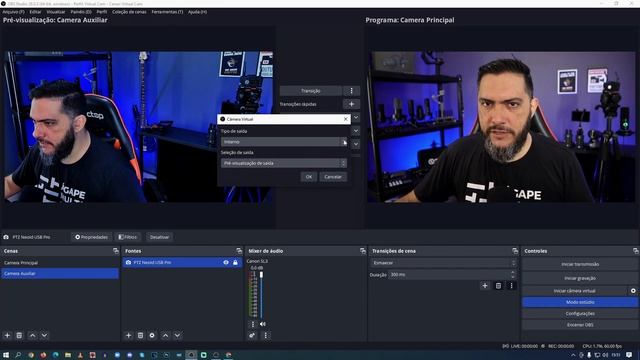Image resolution: width=640 pixels, height=360 pixels.
Task: Open the Painéis menu
Action: pos(81,12)
